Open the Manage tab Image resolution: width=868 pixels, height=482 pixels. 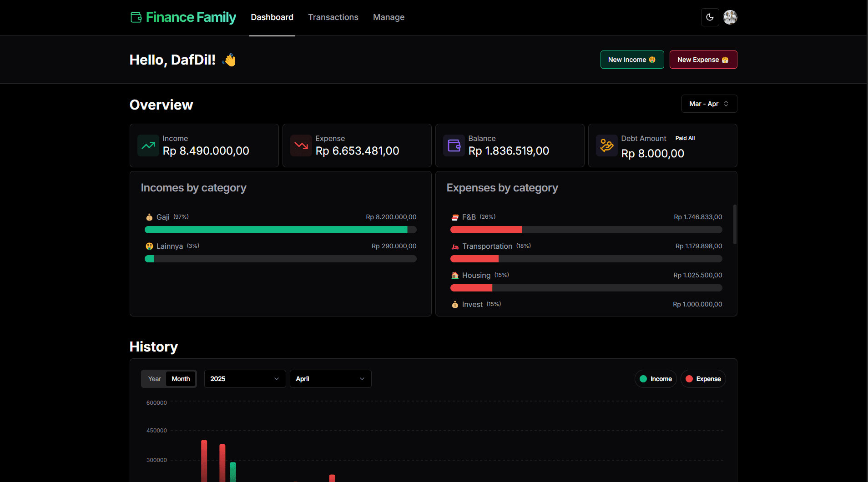pyautogui.click(x=389, y=17)
